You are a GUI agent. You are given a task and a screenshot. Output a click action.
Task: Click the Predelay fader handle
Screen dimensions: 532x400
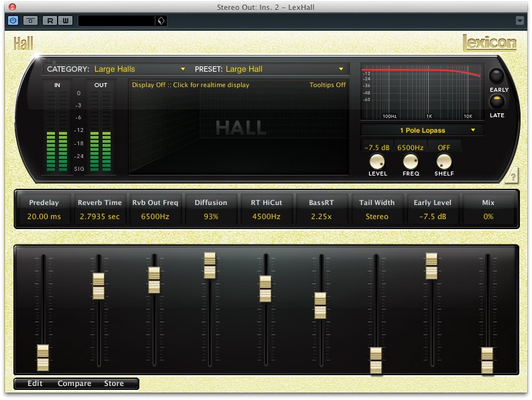click(43, 358)
